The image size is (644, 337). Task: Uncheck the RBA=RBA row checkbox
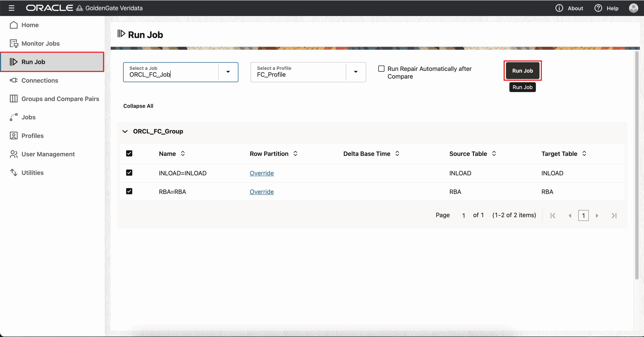coord(129,191)
